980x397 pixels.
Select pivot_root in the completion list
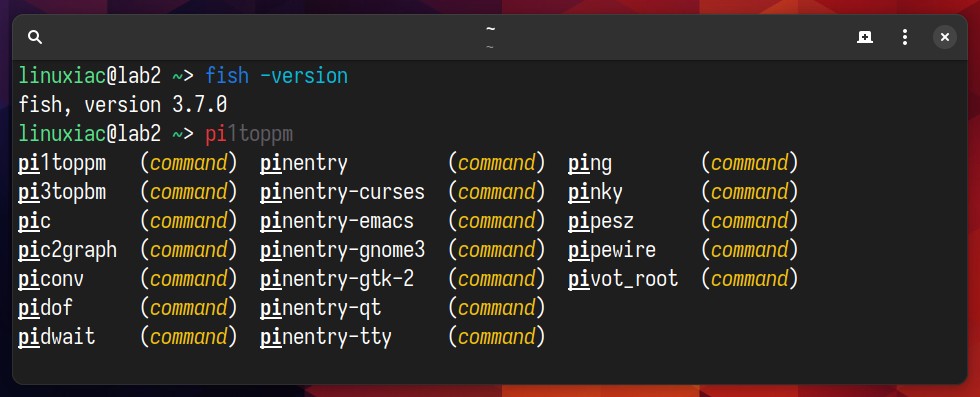click(x=623, y=279)
